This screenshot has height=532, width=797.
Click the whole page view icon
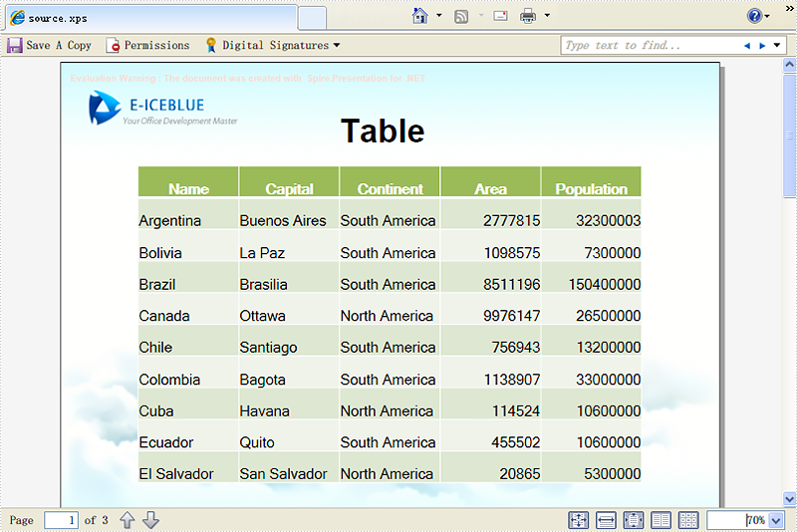pyautogui.click(x=634, y=520)
